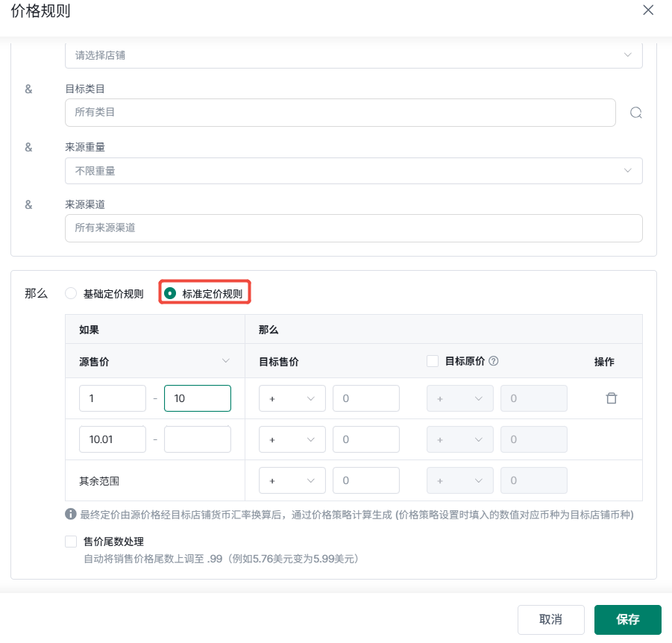This screenshot has height=643, width=672.
Task: Expand the 不限重量 source weight dropdown
Action: 354,171
